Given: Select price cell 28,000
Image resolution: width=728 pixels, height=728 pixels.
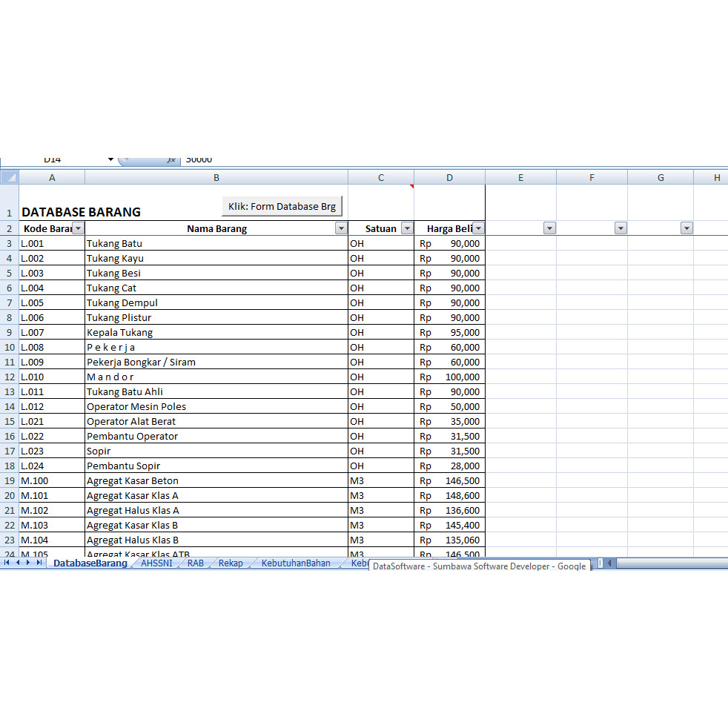Looking at the screenshot, I should (x=449, y=466).
